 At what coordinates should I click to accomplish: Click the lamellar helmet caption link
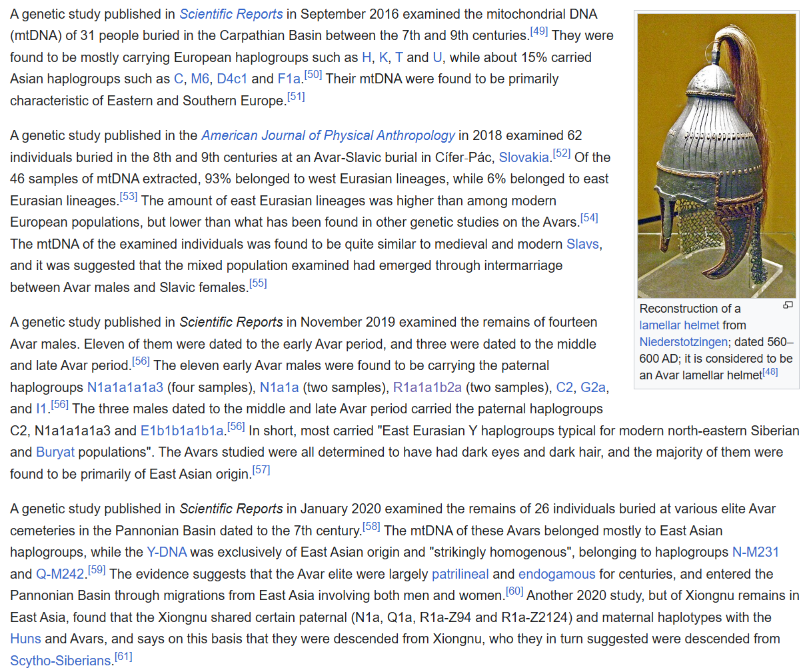[x=679, y=325]
